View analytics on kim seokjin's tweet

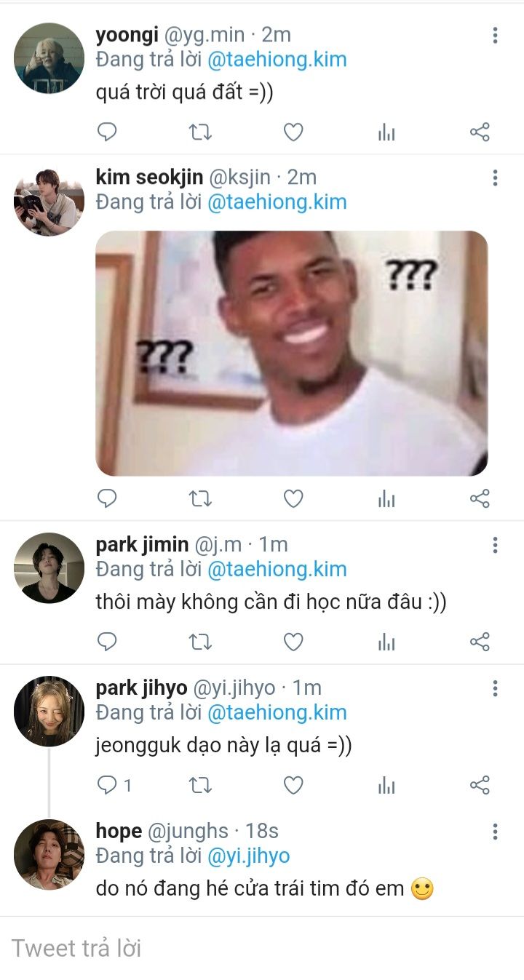(x=386, y=499)
